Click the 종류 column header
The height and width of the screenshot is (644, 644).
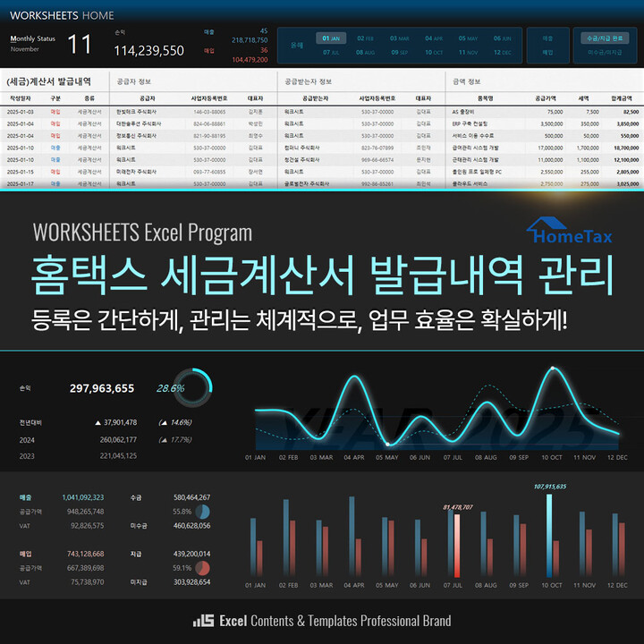(89, 98)
